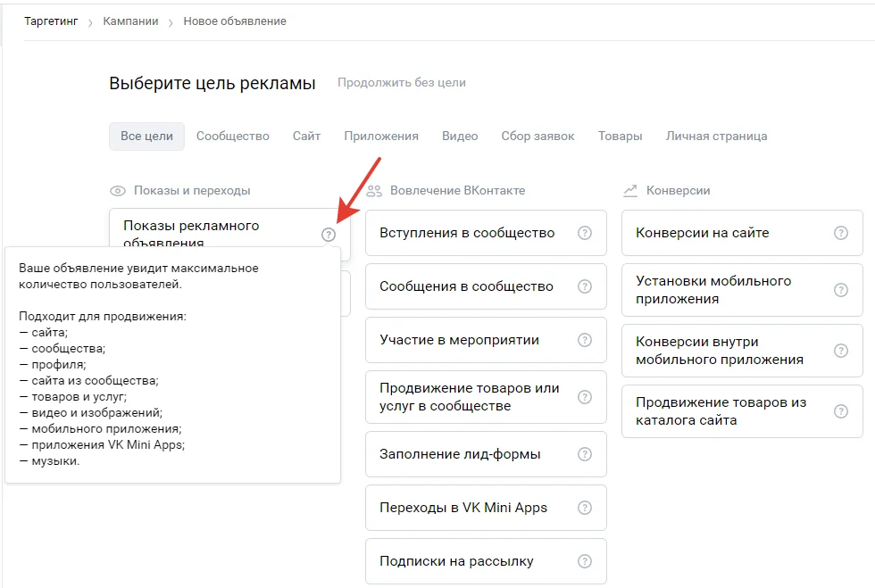The width and height of the screenshot is (875, 588).
Task: Choose goal Установки мобильного приложения
Action: click(742, 290)
